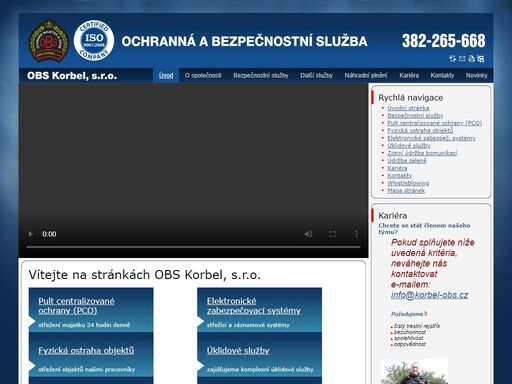Click the ISO Certified Company badge

[94, 40]
